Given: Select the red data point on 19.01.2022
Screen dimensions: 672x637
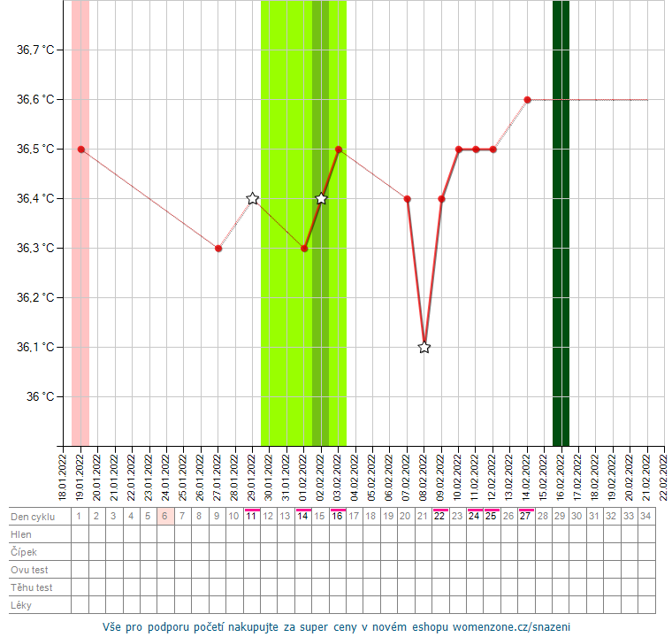Looking at the screenshot, I should tap(81, 150).
